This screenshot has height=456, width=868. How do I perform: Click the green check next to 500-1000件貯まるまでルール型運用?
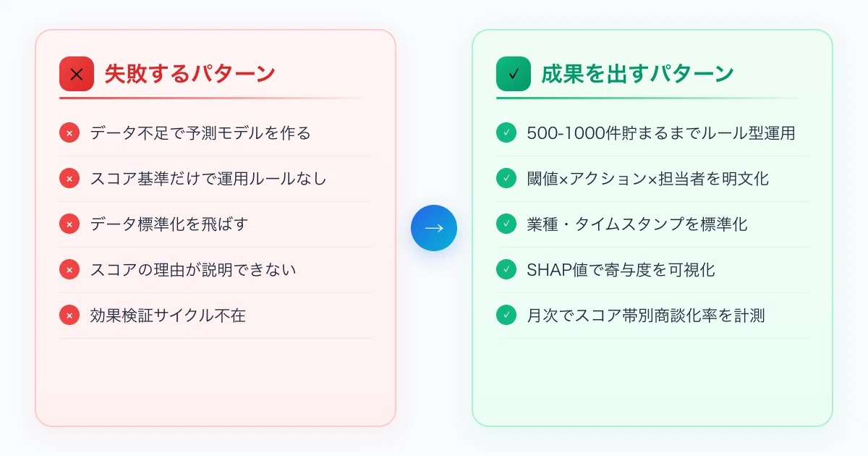tap(506, 133)
